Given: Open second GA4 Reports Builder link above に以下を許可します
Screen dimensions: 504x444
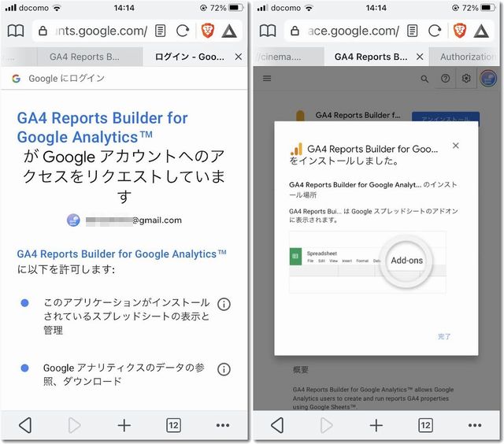Looking at the screenshot, I should tap(121, 253).
